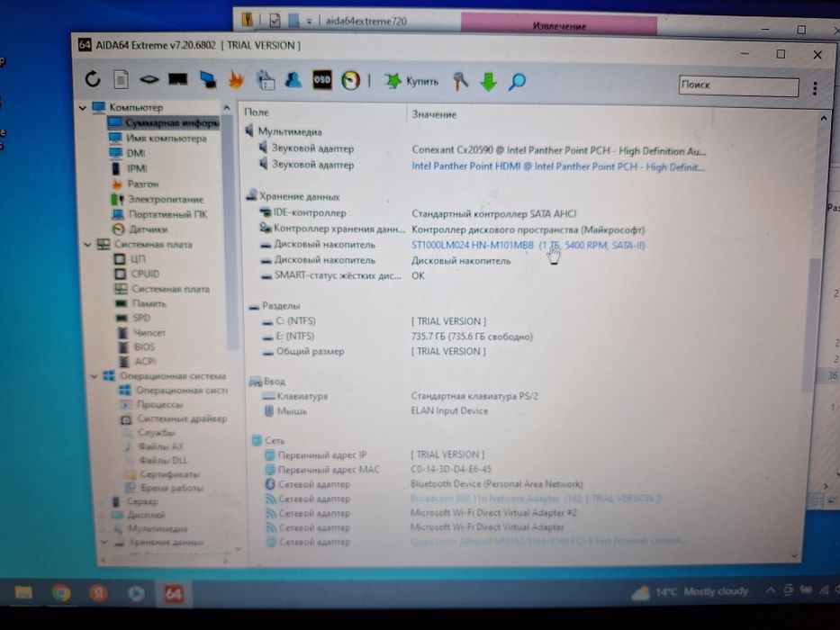Select Время работы tree item
The height and width of the screenshot is (630, 840).
pyautogui.click(x=165, y=488)
